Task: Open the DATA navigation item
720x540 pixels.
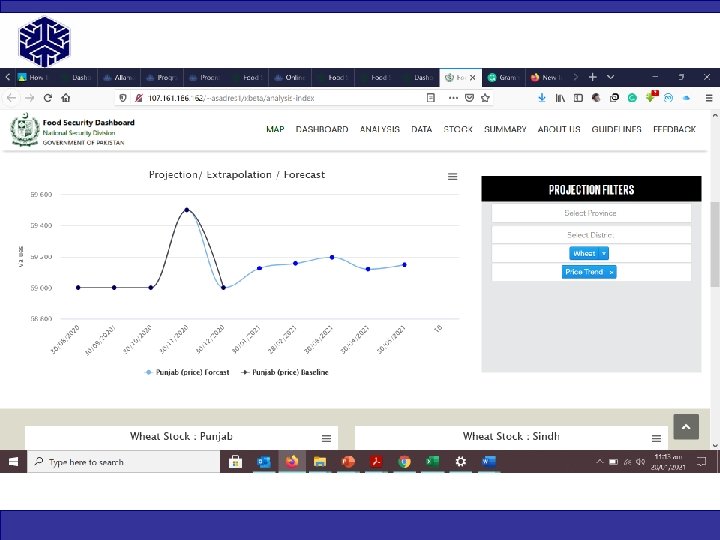Action: click(422, 129)
